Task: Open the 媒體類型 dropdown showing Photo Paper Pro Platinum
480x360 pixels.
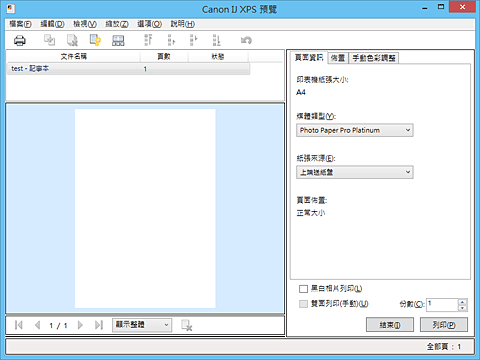Action: click(355, 130)
